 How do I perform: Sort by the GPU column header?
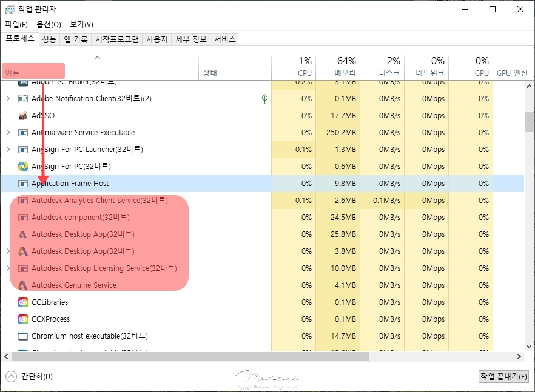point(471,67)
